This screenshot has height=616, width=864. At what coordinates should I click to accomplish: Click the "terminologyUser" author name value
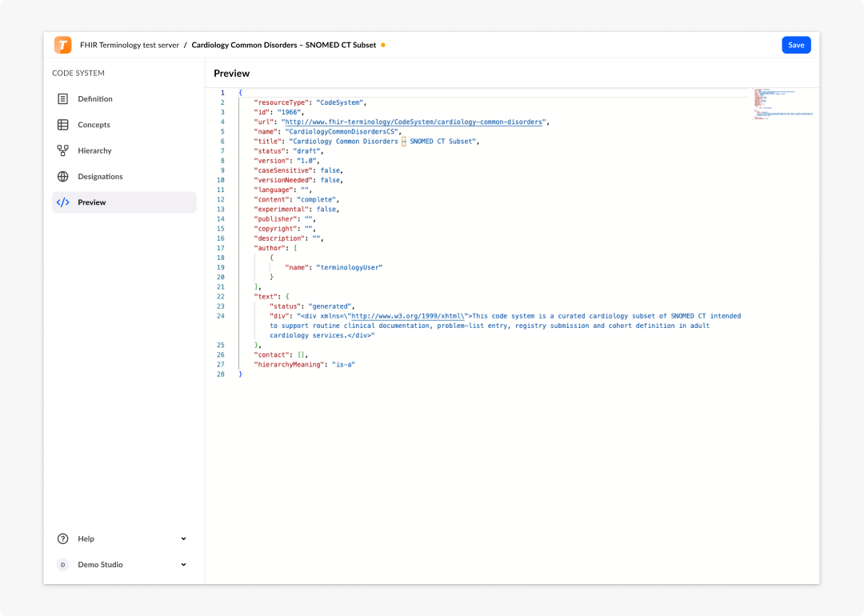coord(350,267)
